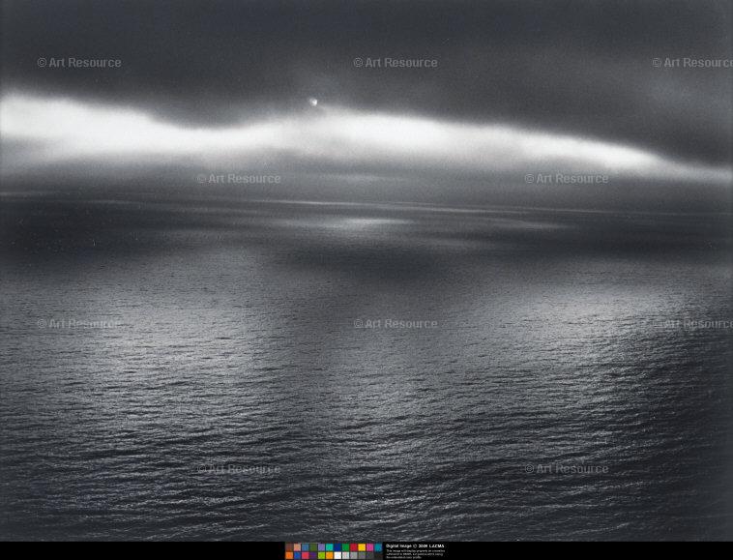
Task: Click the small bright moon in the clouds
Action: coord(313,102)
